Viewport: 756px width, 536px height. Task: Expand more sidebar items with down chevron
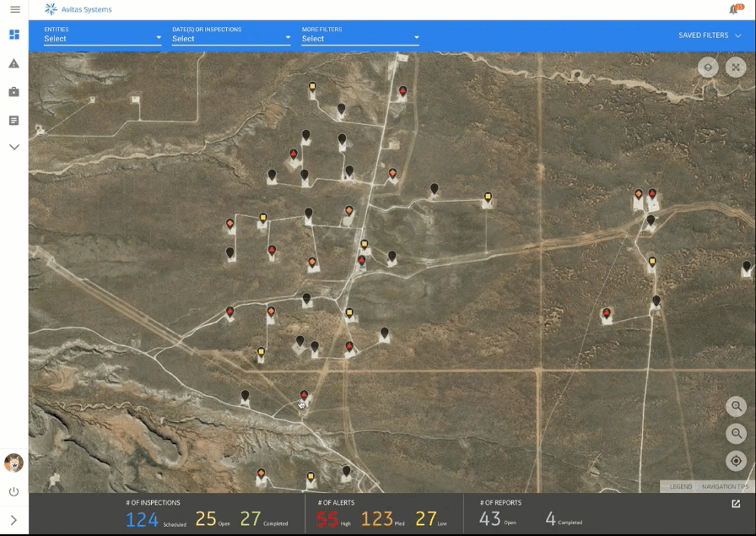click(x=14, y=147)
